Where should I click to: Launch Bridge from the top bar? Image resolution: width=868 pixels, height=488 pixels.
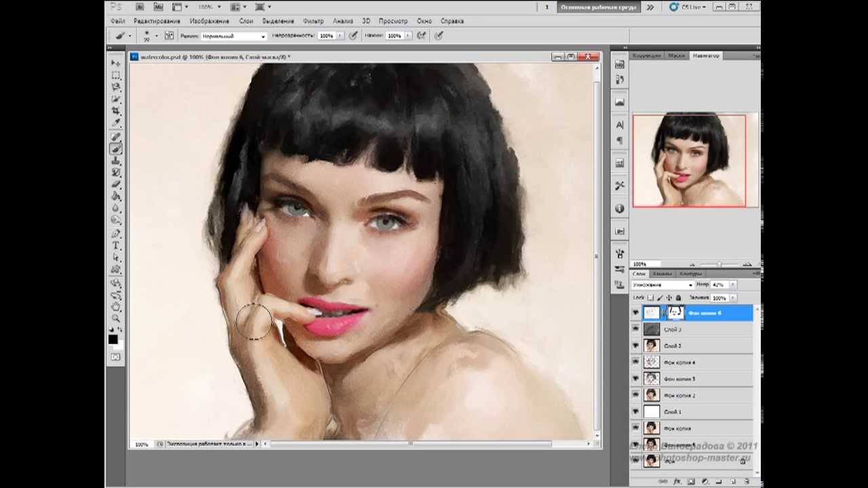coord(139,7)
